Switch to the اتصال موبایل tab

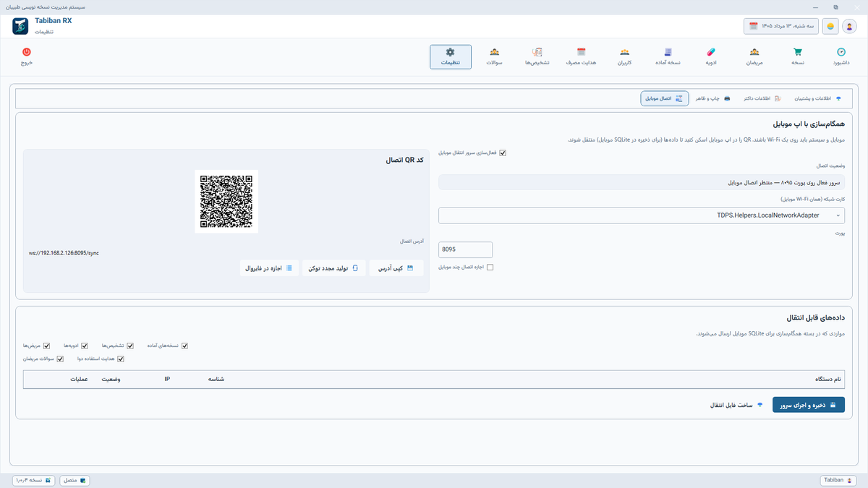664,98
